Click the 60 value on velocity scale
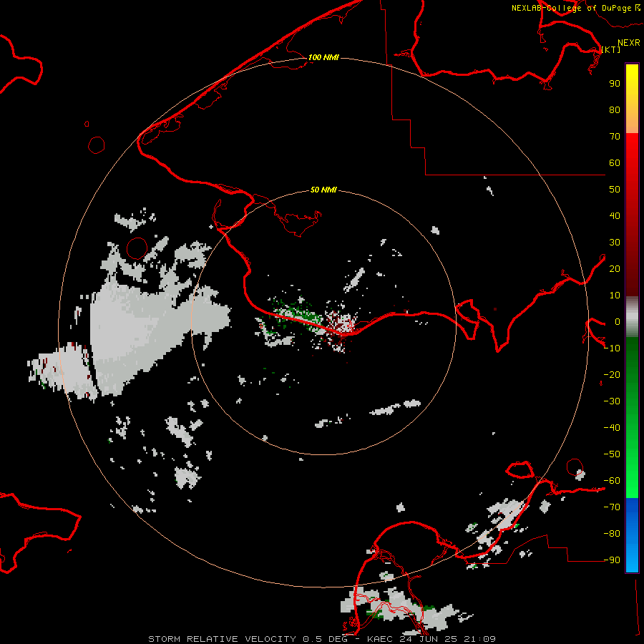644x644 pixels. coord(615,162)
